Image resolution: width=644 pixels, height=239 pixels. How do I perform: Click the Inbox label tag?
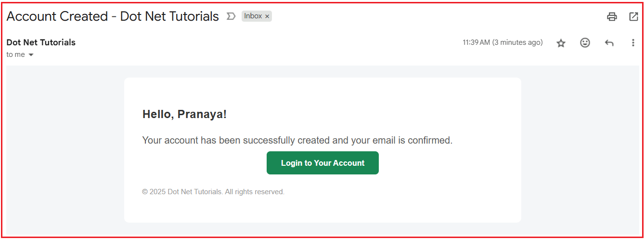[x=253, y=16]
